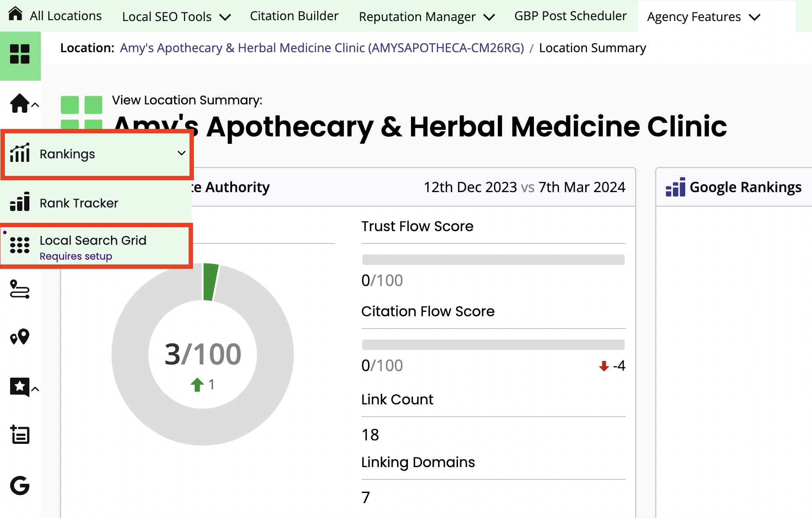Open Amy's Apothecary breadcrumb link
Image resolution: width=812 pixels, height=518 pixels.
click(x=322, y=48)
